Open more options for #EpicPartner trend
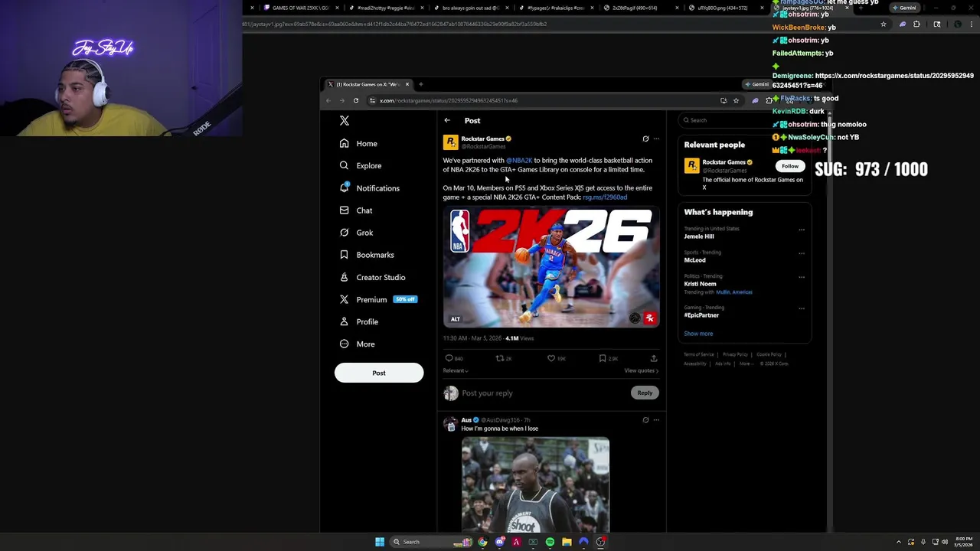 pyautogui.click(x=802, y=308)
